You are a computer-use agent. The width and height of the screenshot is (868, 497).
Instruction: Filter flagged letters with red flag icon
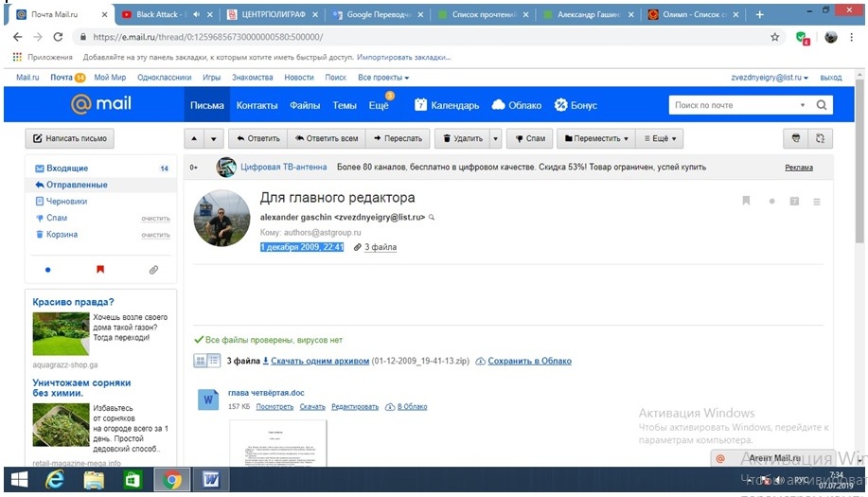point(100,270)
